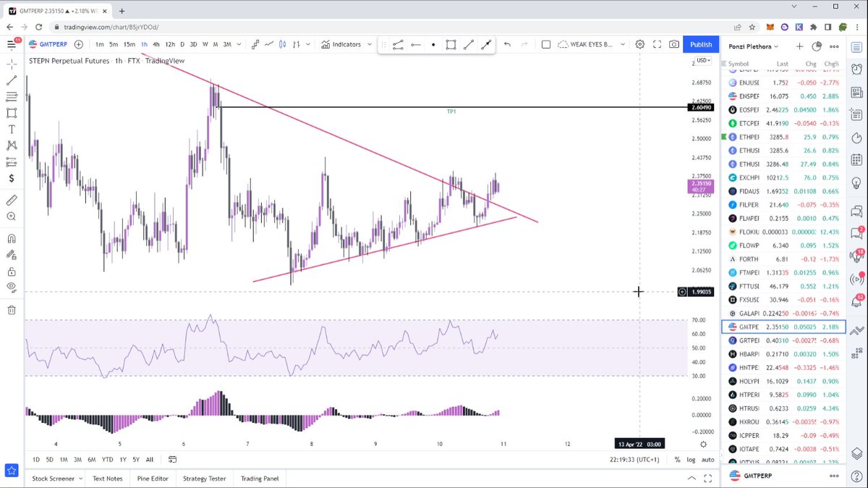Set date range to All
The height and width of the screenshot is (488, 868).
click(x=149, y=459)
